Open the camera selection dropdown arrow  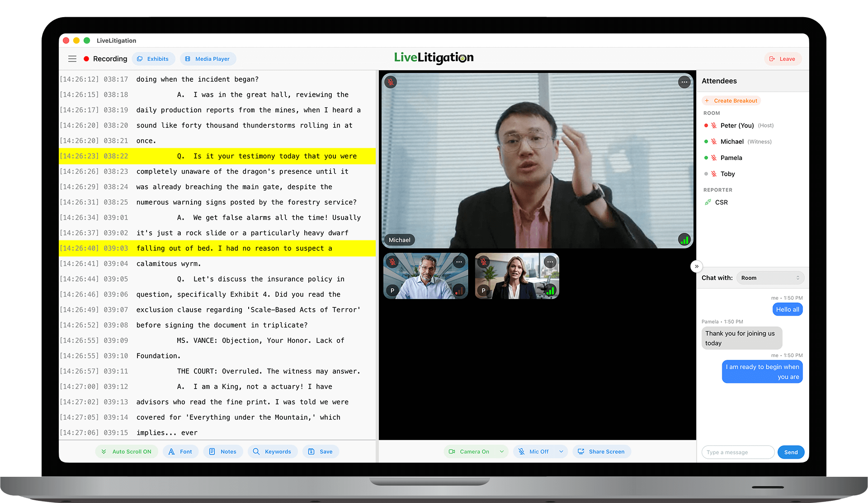502,451
